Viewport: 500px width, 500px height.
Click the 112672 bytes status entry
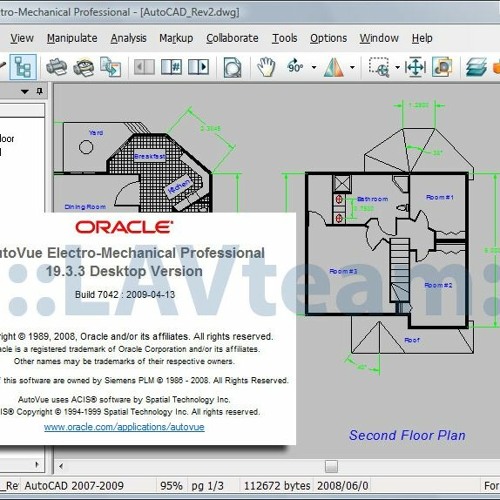click(x=277, y=486)
